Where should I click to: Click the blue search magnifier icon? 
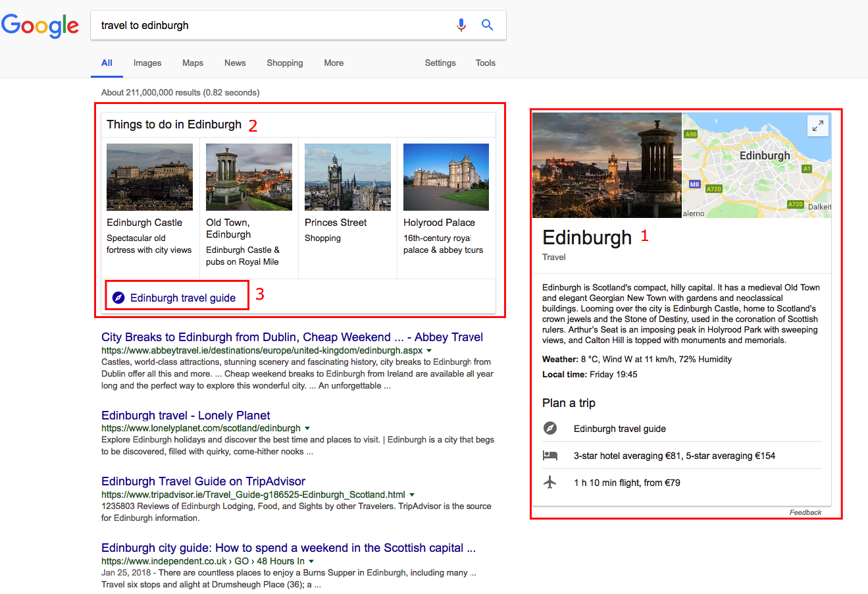(x=488, y=25)
